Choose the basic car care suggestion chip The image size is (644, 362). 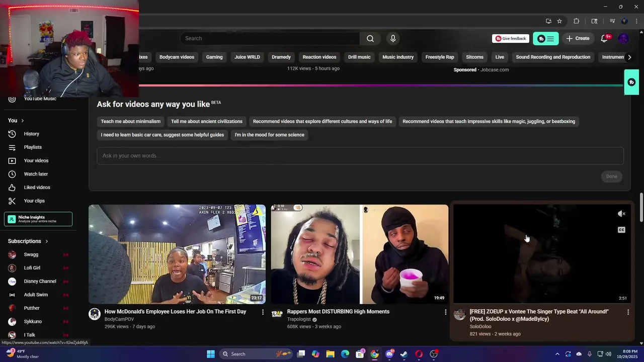163,135
